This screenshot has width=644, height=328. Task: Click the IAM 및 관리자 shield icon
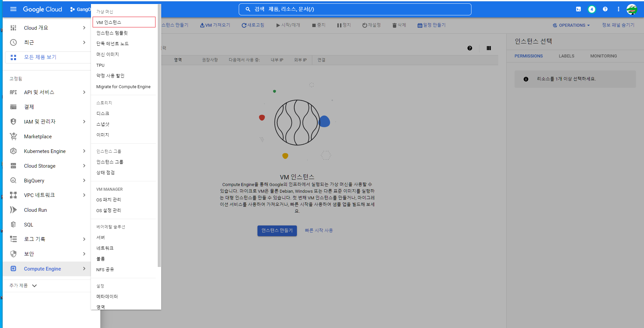13,122
